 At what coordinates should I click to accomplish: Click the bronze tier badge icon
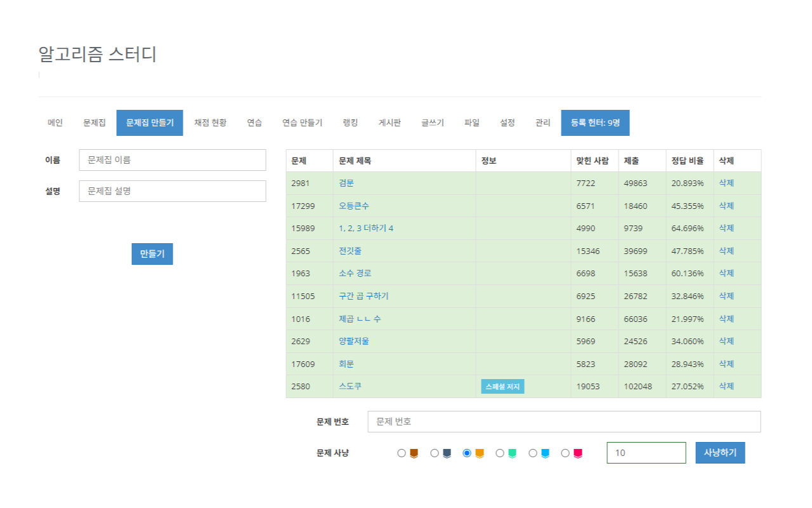tap(414, 453)
